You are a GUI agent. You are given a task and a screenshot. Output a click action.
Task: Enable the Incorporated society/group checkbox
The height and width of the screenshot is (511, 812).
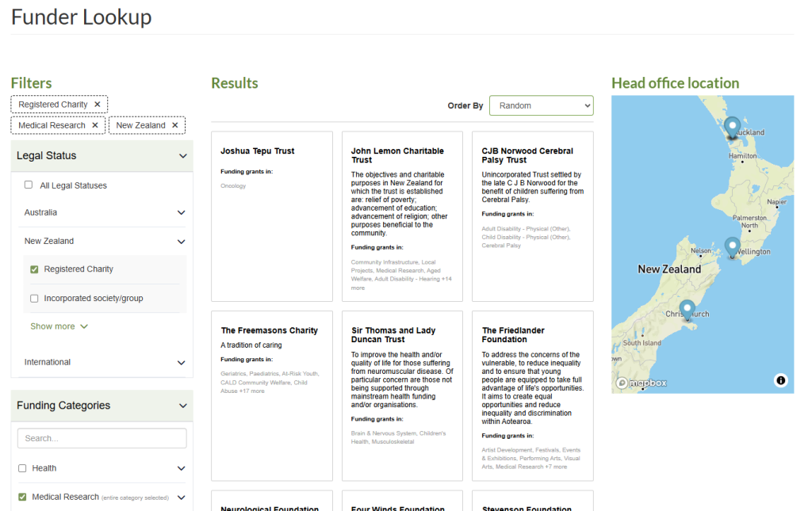(x=34, y=299)
